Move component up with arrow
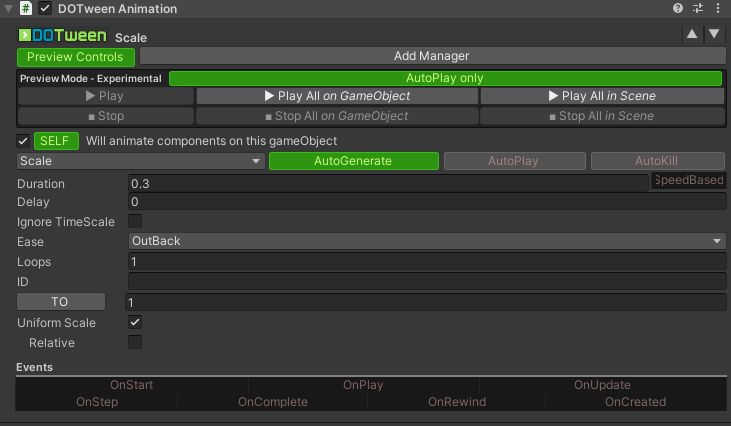731x426 pixels. [x=692, y=34]
